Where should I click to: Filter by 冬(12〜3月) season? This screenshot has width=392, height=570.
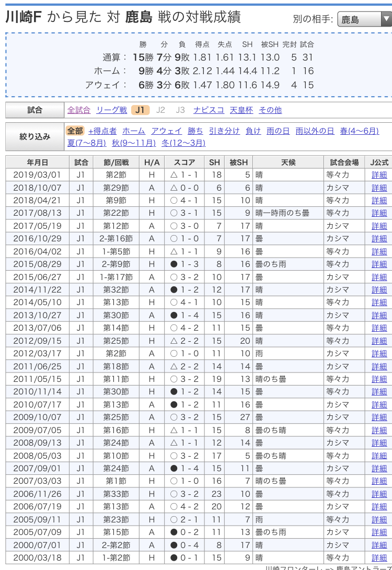[x=183, y=143]
